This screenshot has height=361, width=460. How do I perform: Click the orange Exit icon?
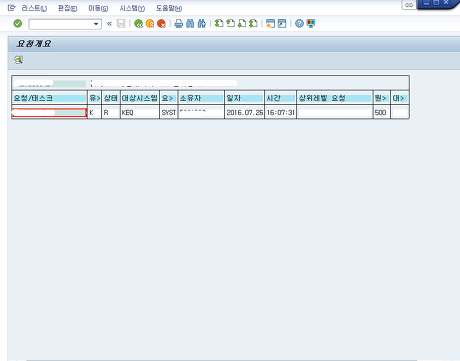[150, 24]
